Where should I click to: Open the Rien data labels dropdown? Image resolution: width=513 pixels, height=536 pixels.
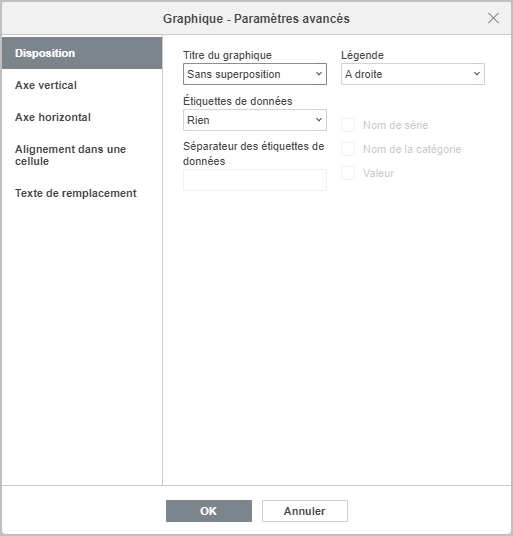click(255, 120)
